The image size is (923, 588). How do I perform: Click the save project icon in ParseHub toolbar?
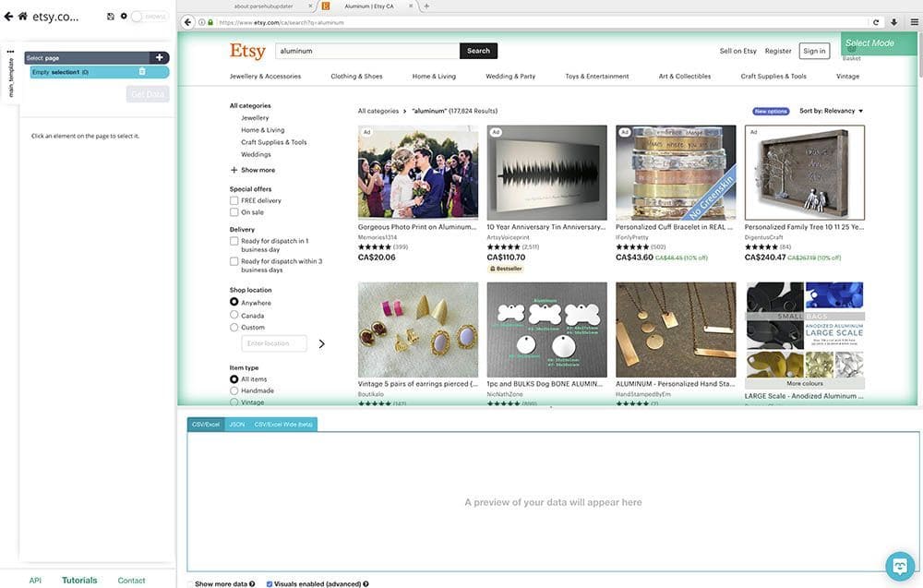click(111, 16)
